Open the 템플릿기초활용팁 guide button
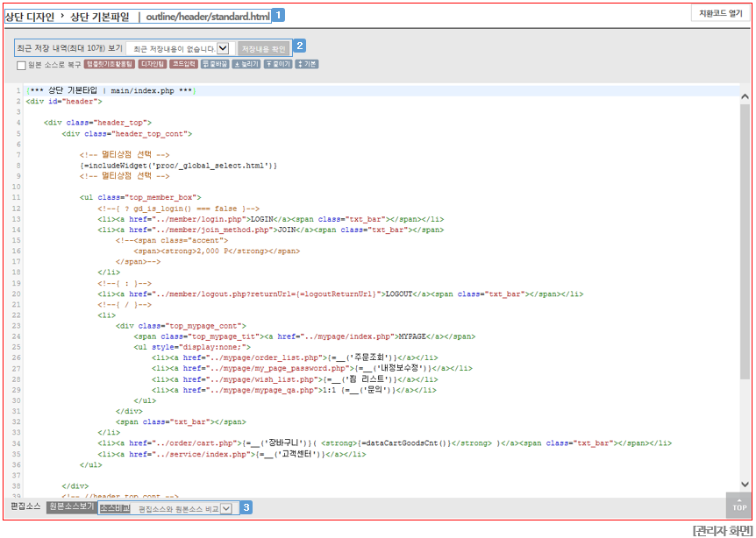The width and height of the screenshot is (756, 538). click(110, 64)
